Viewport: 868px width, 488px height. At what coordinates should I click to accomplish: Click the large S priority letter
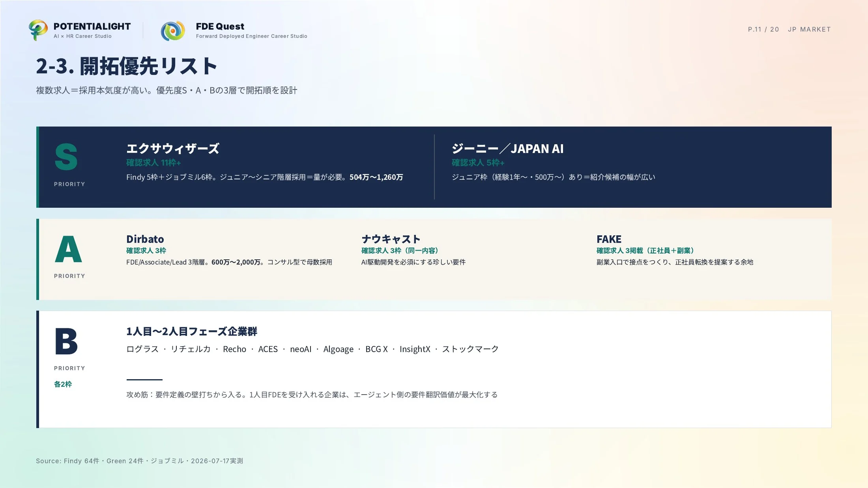[x=66, y=157]
